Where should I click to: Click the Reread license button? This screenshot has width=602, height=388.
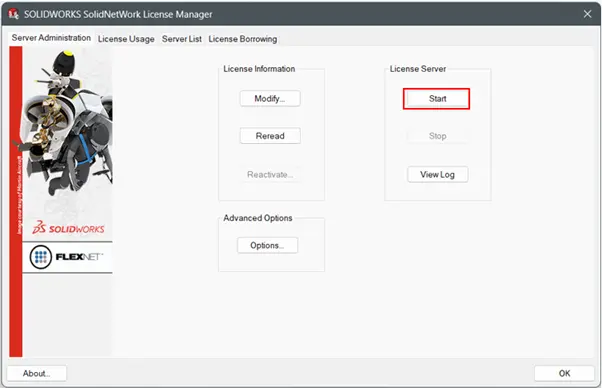click(270, 136)
